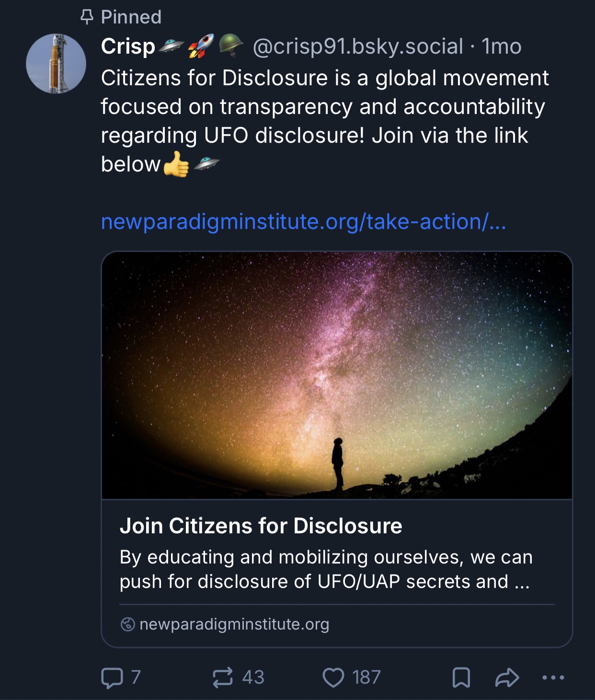Click the 187 likes count

tap(366, 677)
